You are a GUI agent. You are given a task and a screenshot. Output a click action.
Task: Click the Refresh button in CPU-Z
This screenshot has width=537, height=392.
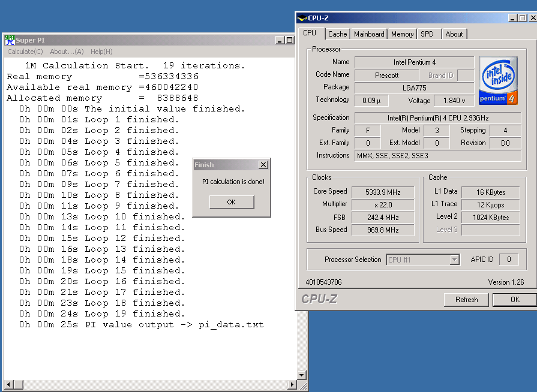466,300
